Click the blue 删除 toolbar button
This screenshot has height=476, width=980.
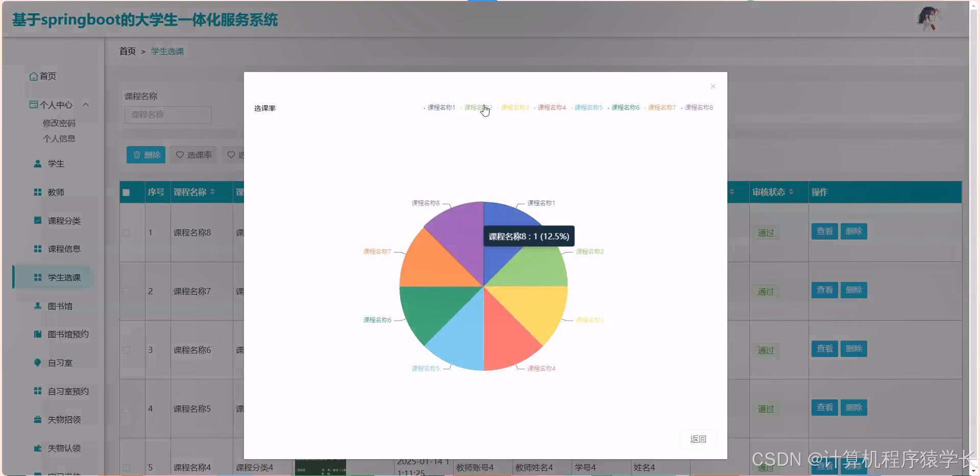click(146, 155)
